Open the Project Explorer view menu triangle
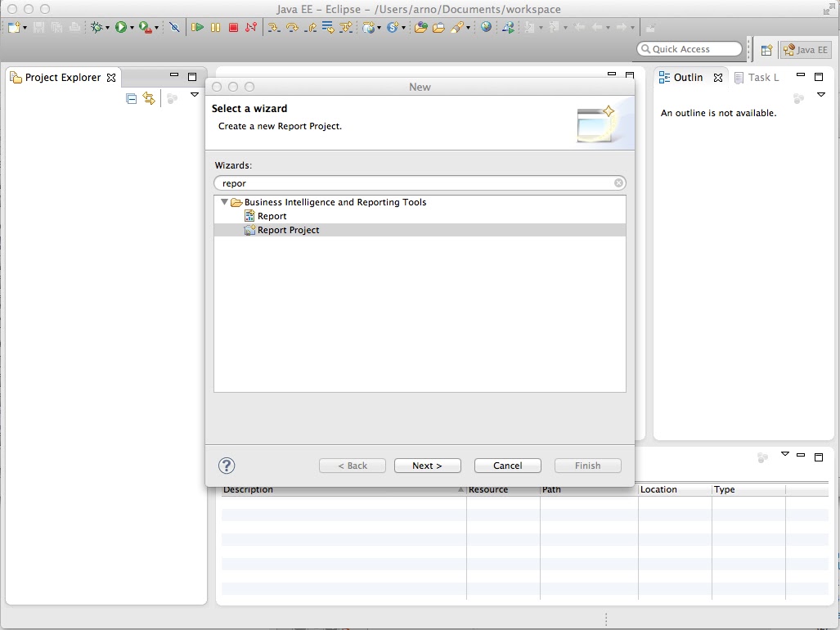This screenshot has height=630, width=840. click(x=195, y=95)
